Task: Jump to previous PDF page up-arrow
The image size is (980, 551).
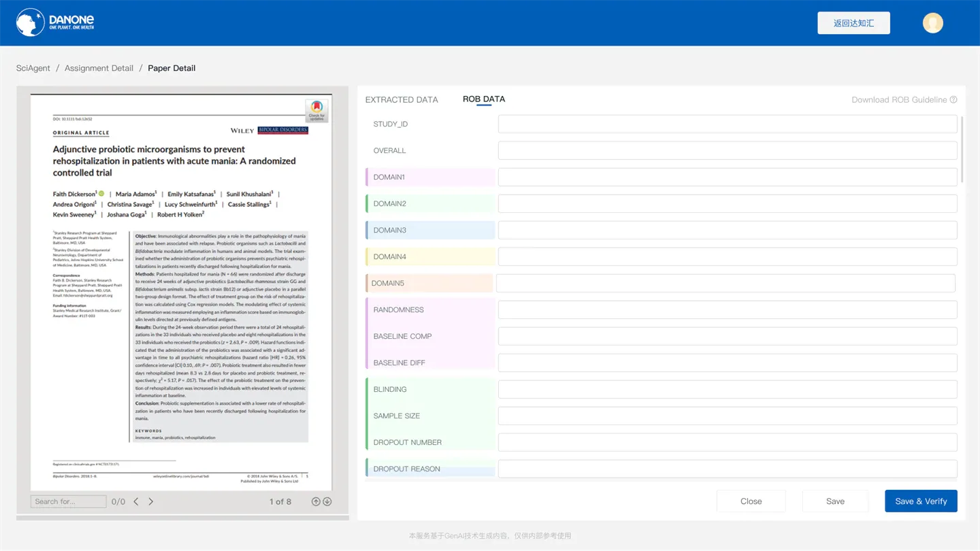Action: point(316,501)
